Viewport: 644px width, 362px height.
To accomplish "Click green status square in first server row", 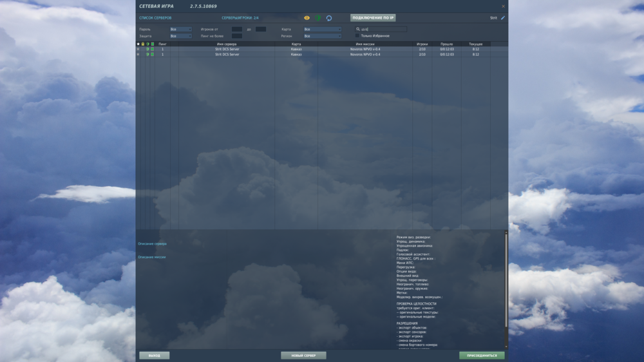I will pyautogui.click(x=153, y=49).
